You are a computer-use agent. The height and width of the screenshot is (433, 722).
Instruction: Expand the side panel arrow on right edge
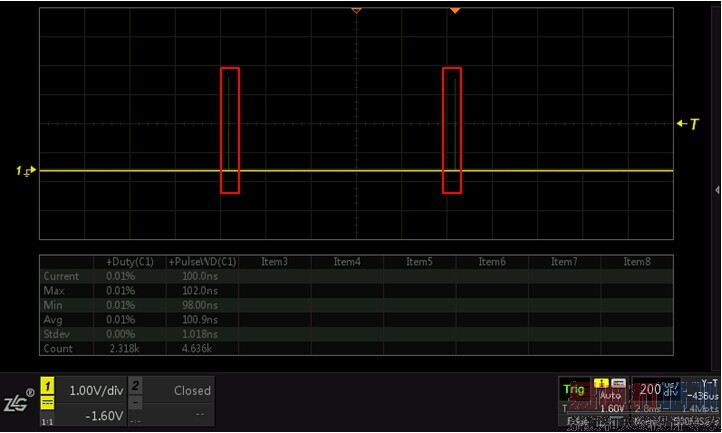tap(717, 189)
